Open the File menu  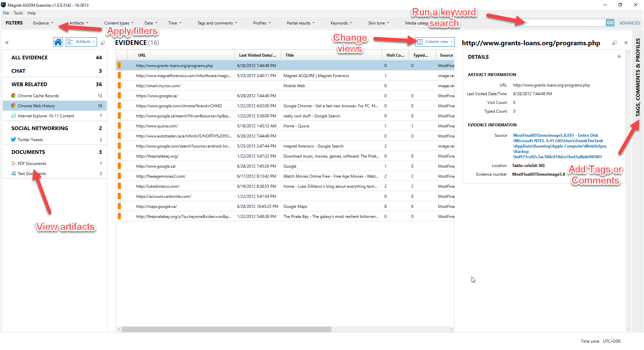[x=6, y=13]
